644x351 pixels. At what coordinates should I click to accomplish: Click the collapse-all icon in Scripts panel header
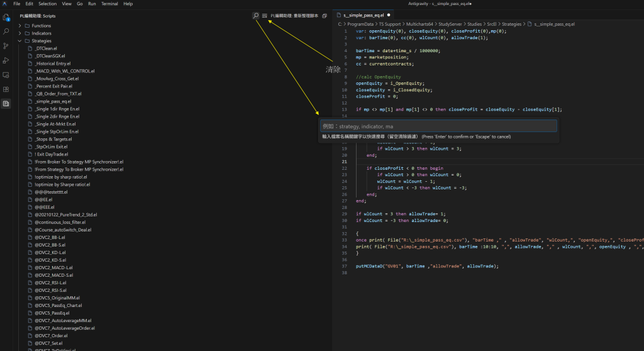325,15
